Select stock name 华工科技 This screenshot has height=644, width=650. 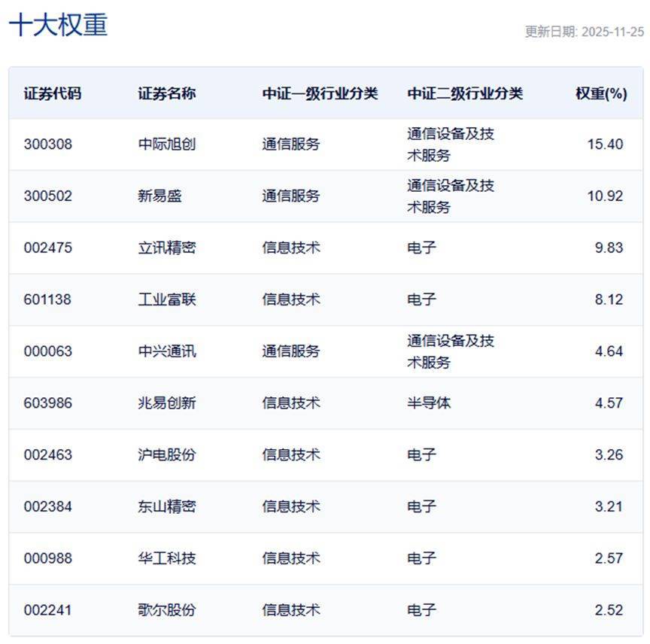pyautogui.click(x=167, y=558)
